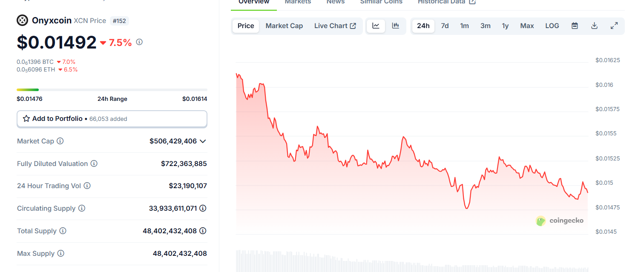644x272 pixels.
Task: Open the calendar date range picker
Action: (x=575, y=26)
